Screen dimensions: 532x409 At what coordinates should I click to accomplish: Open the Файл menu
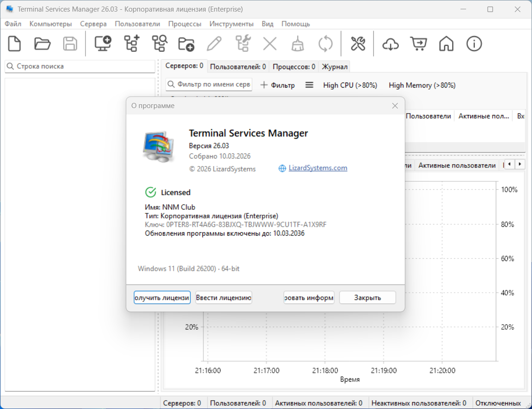pos(13,24)
